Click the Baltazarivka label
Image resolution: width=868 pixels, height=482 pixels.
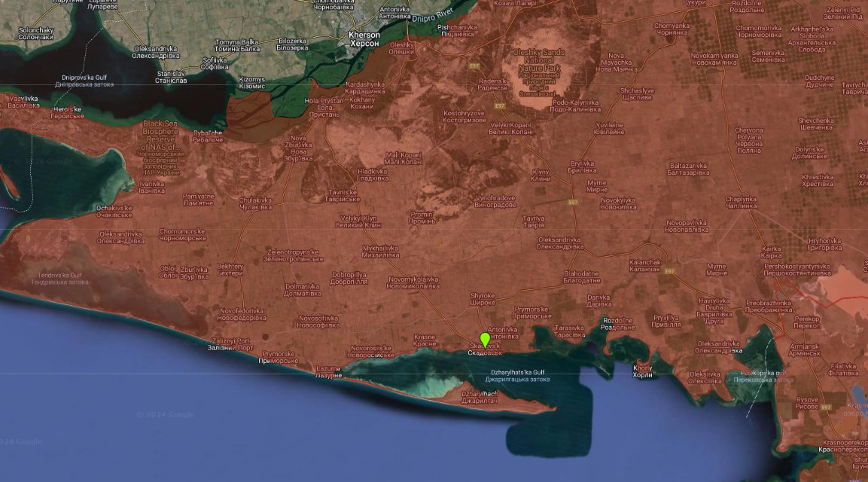coord(688,169)
